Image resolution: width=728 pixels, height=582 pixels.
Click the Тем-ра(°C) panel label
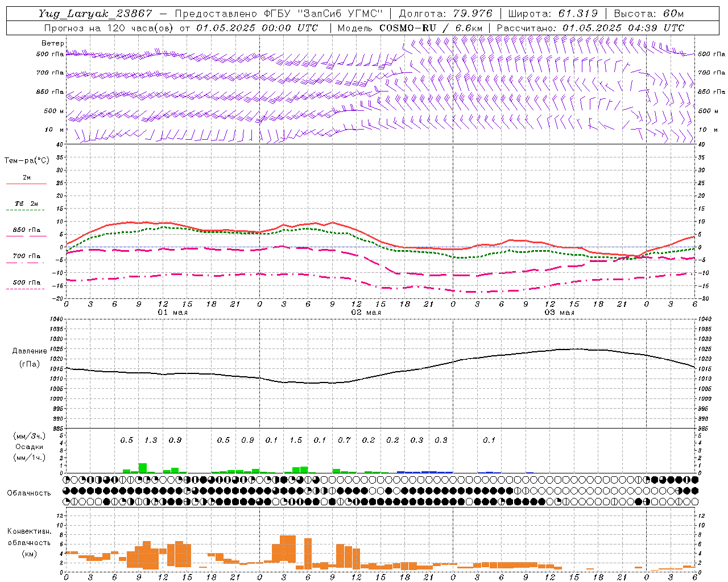click(27, 160)
